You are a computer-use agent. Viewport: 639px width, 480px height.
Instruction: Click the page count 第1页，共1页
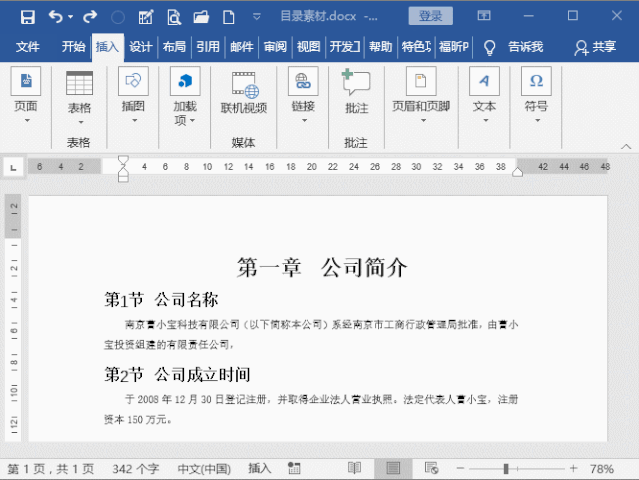pyautogui.click(x=51, y=469)
